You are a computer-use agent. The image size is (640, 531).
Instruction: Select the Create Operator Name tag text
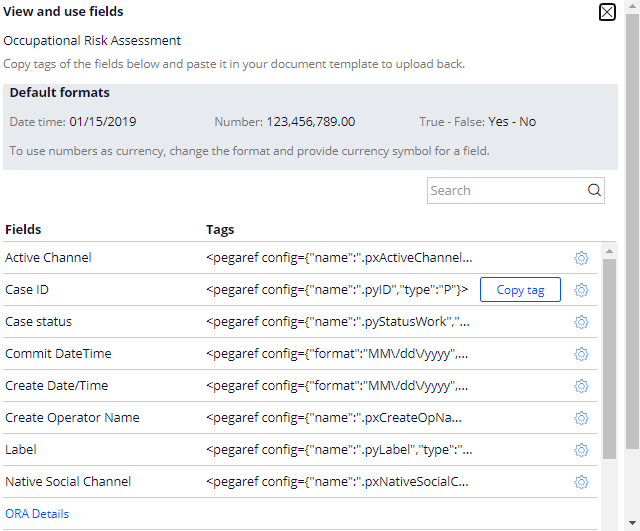pyautogui.click(x=334, y=418)
